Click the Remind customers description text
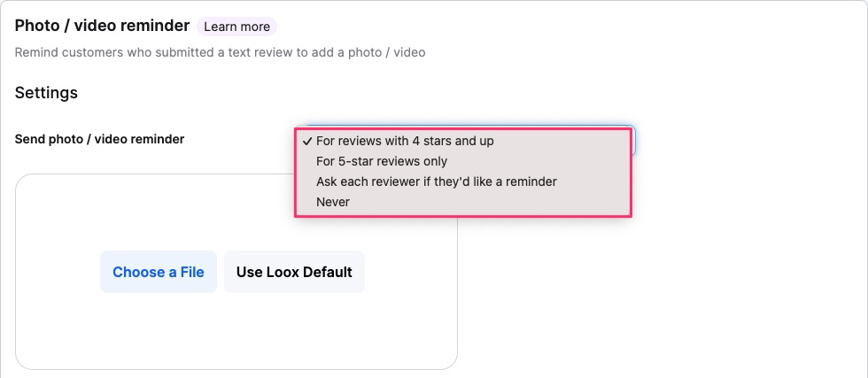This screenshot has width=868, height=378. point(221,53)
